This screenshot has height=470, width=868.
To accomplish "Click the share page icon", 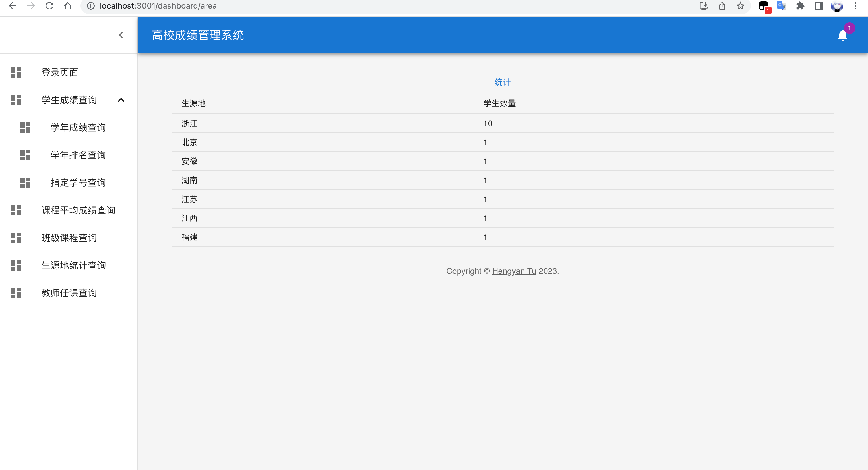I will pos(722,6).
